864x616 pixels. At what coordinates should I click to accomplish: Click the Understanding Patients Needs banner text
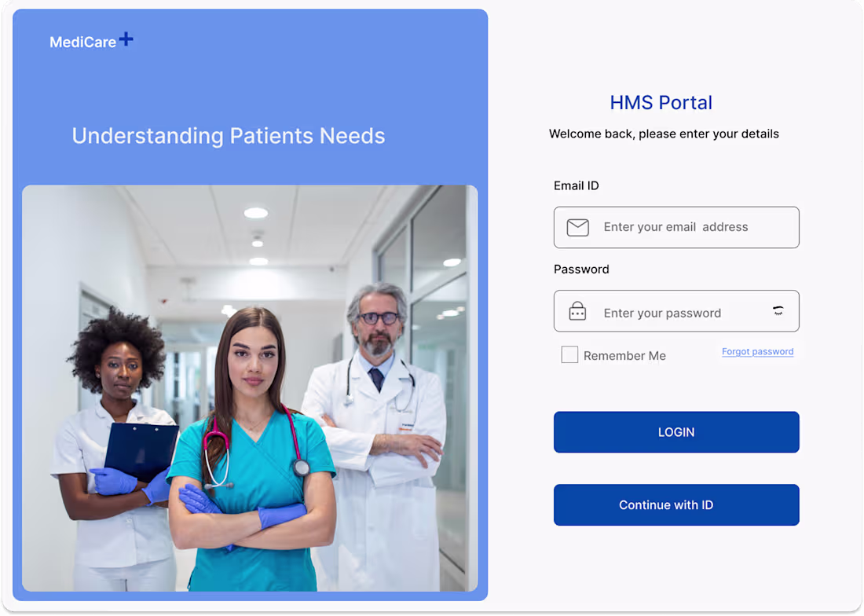[229, 135]
